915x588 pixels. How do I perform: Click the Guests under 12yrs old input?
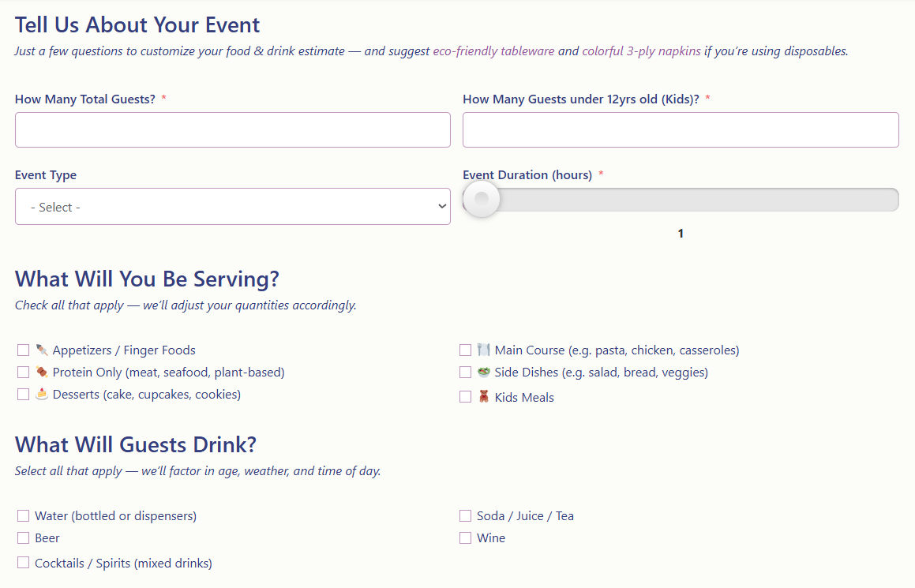coord(681,129)
